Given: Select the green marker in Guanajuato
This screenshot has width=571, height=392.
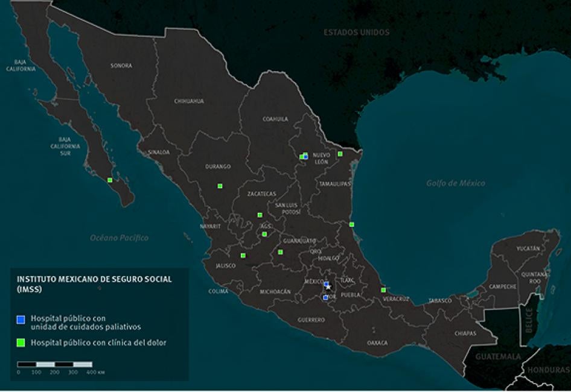Looking at the screenshot, I should coord(280,252).
